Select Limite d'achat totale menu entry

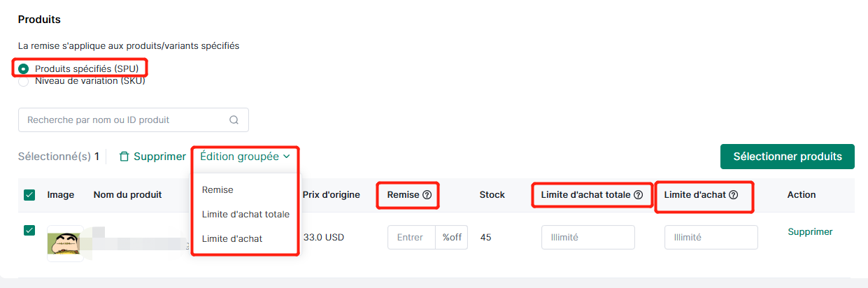click(x=246, y=214)
